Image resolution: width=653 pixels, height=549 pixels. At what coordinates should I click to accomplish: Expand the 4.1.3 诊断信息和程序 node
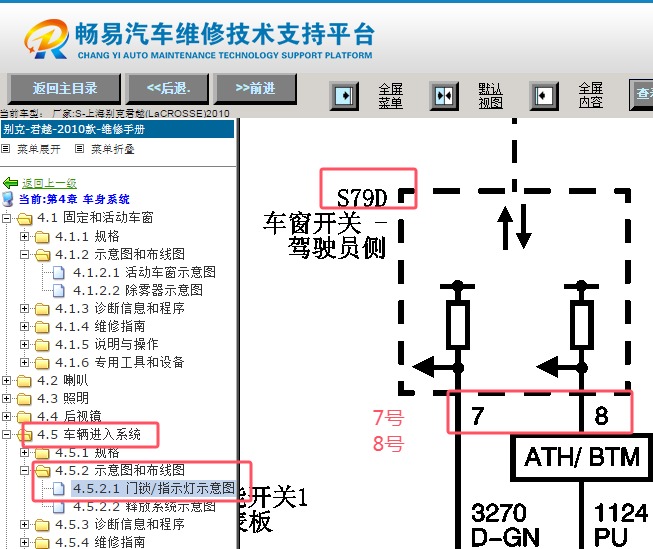25,308
